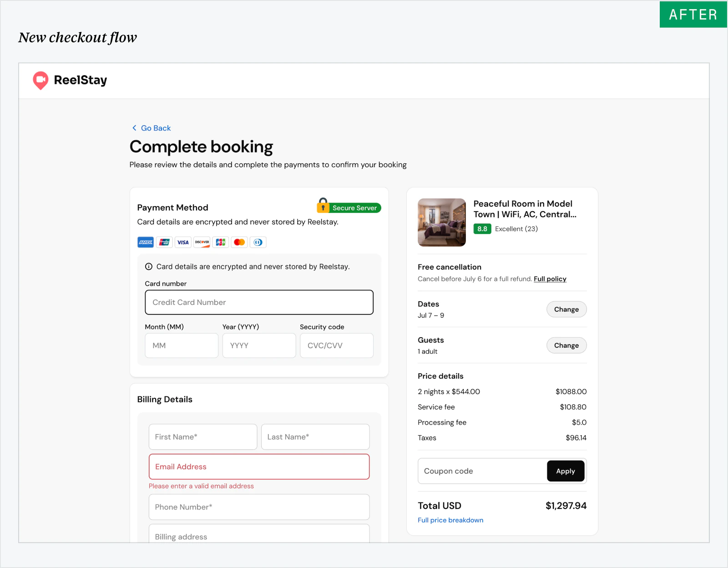Focus the CVC/CVV security code field
This screenshot has height=568, width=728.
pyautogui.click(x=337, y=345)
